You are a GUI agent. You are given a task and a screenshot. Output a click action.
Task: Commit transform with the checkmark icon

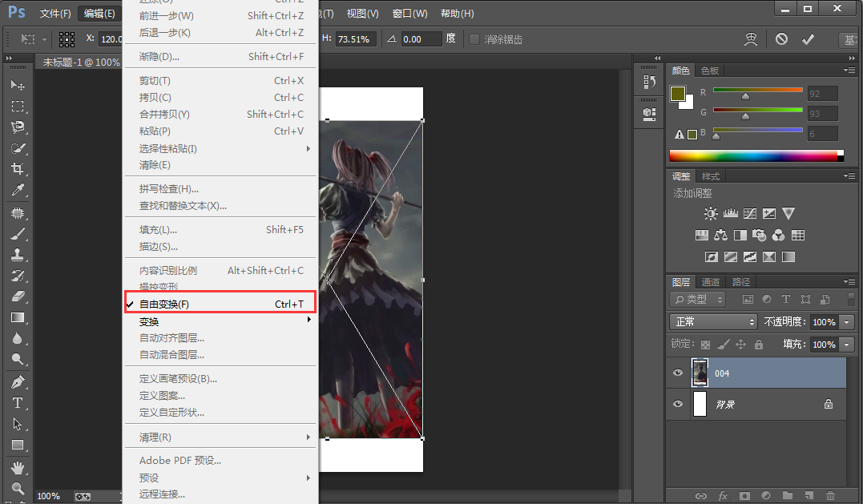pyautogui.click(x=808, y=39)
